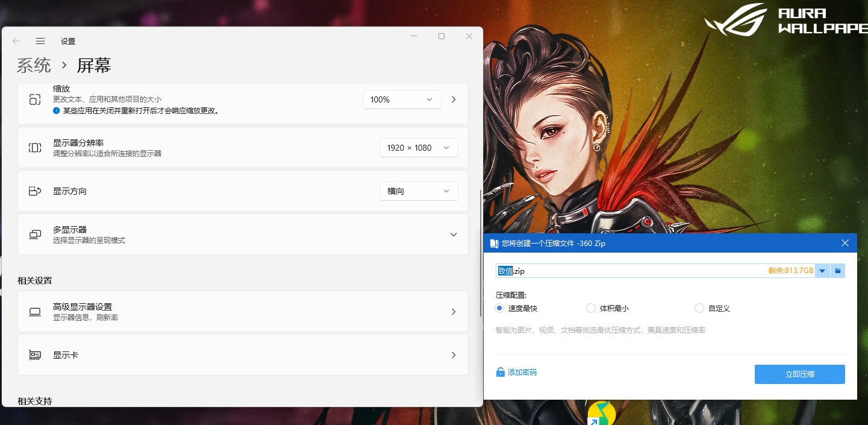
Task: Open the 100% scale dropdown
Action: 402,99
